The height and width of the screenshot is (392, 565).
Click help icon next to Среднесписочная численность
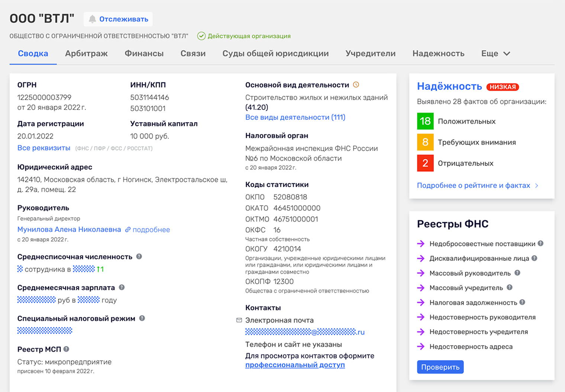click(139, 256)
